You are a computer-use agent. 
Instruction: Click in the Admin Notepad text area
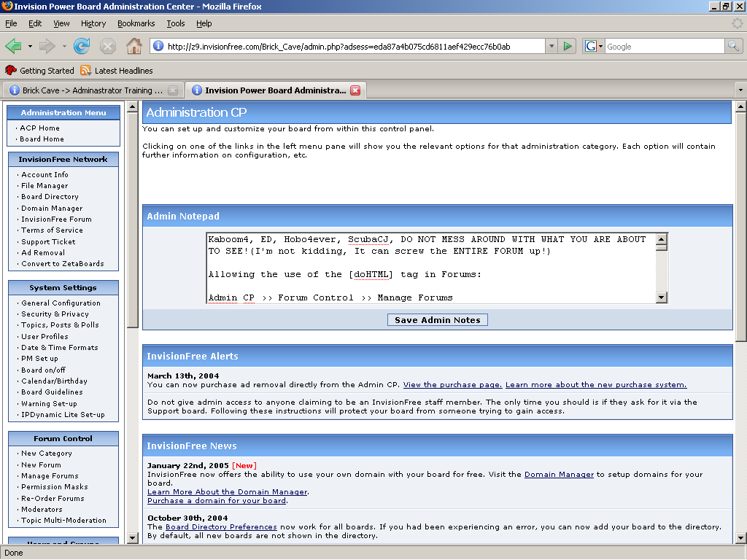coord(431,268)
